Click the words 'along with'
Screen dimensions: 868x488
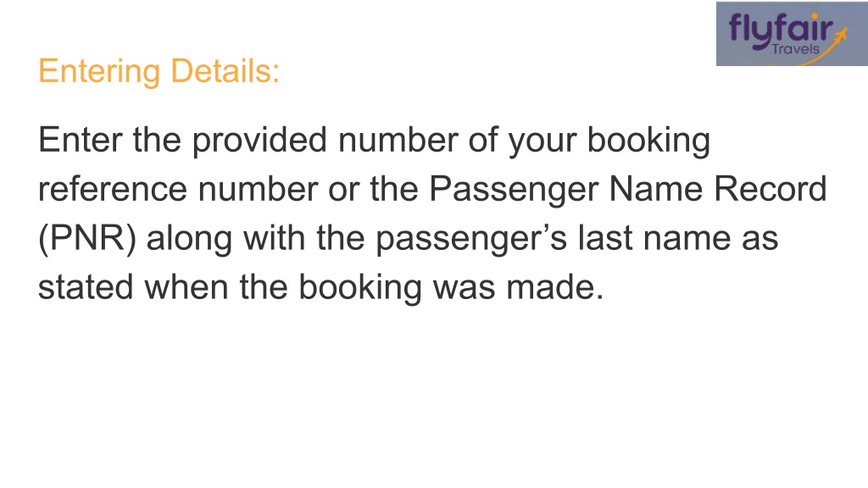(x=225, y=238)
